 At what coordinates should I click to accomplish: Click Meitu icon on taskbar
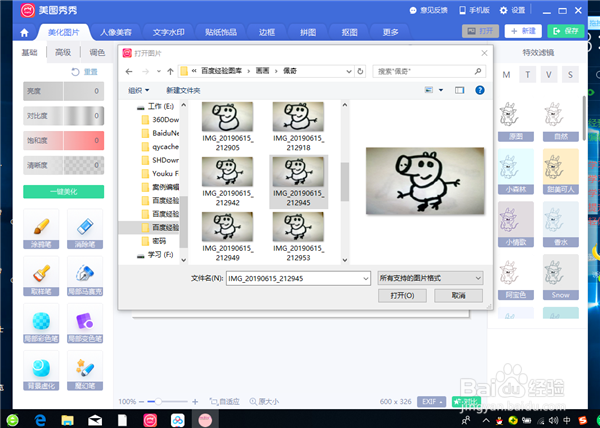[x=150, y=420]
